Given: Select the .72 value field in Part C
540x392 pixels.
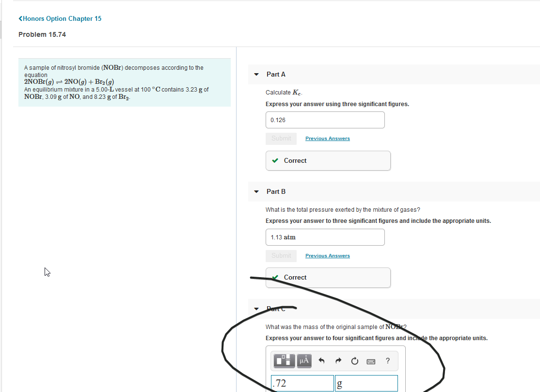Looking at the screenshot, I should pyautogui.click(x=302, y=383).
